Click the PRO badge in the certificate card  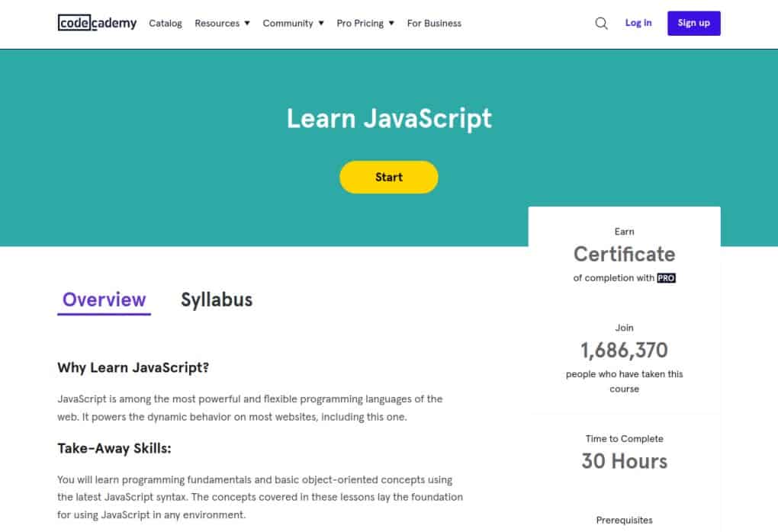click(666, 278)
